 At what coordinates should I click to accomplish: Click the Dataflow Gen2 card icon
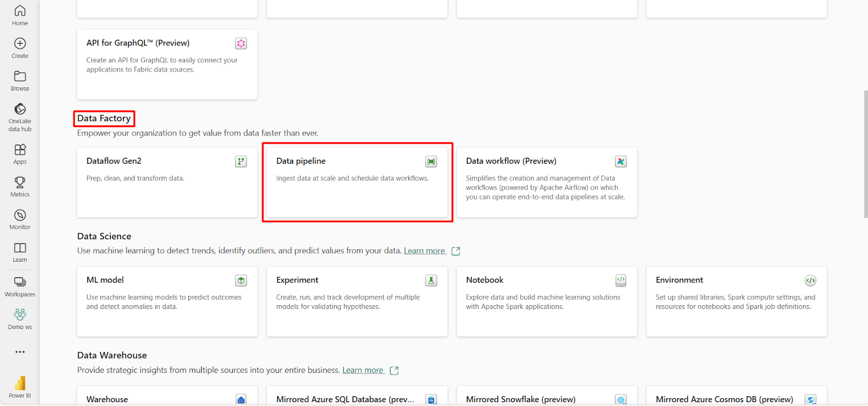coord(241,162)
